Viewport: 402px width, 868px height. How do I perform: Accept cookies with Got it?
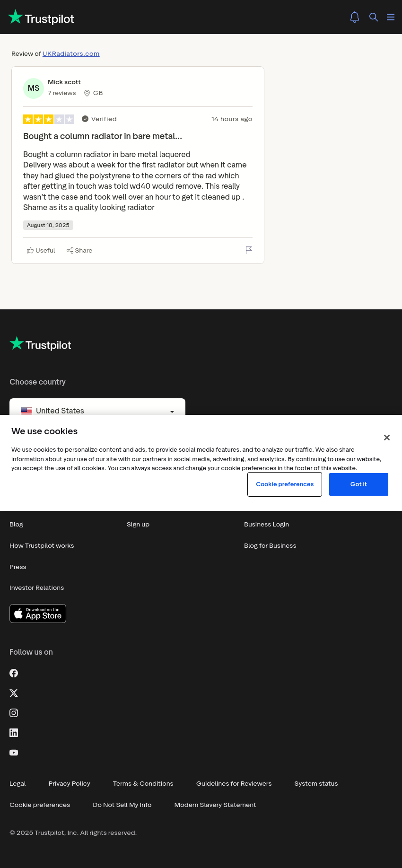pos(358,484)
